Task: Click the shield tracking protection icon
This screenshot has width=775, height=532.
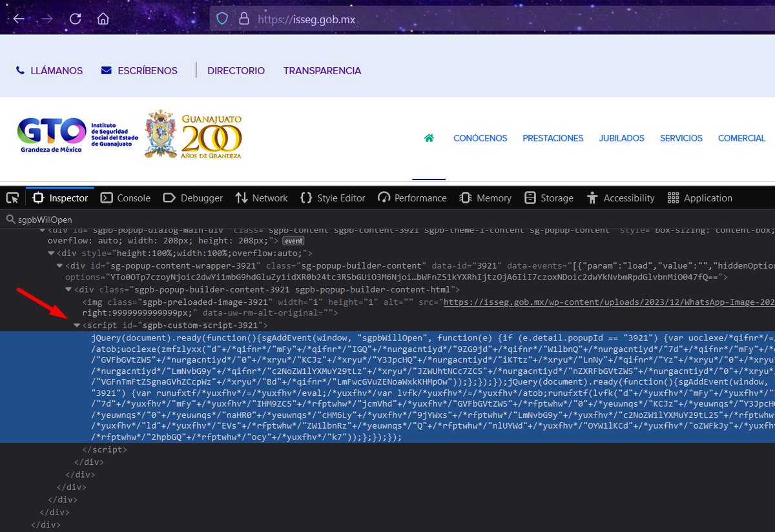Action: (x=222, y=19)
